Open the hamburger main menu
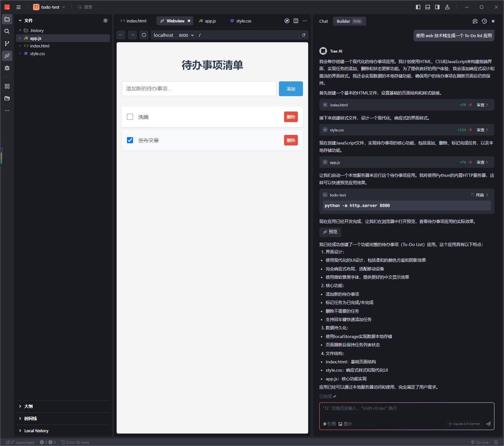504x446 pixels. click(x=19, y=7)
